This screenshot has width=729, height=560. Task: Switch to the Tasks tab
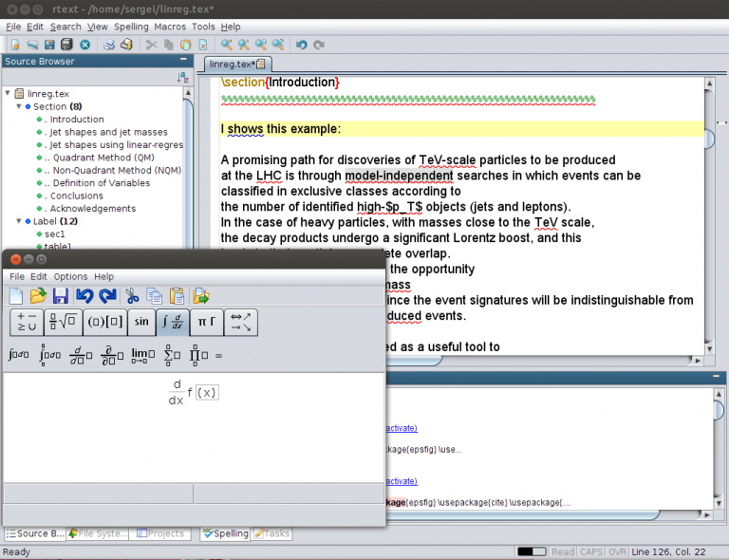272,533
